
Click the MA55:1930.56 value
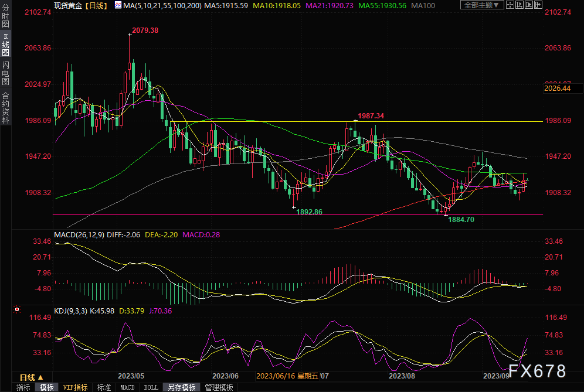coord(382,6)
